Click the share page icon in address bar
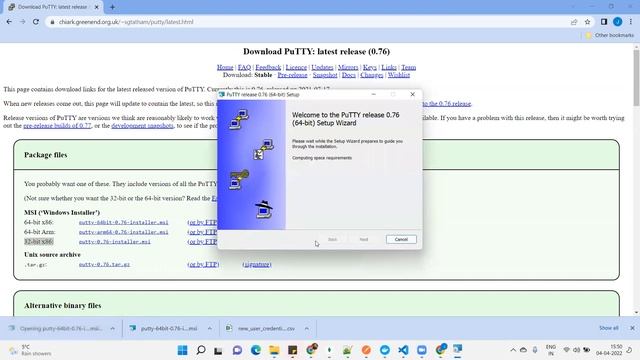Viewport: 640px width, 360px height. (x=574, y=22)
